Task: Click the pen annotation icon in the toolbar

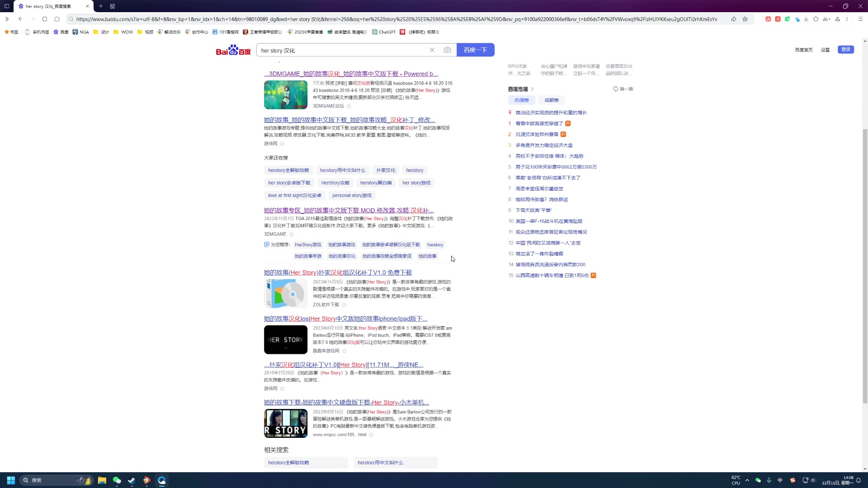Action: [838, 19]
